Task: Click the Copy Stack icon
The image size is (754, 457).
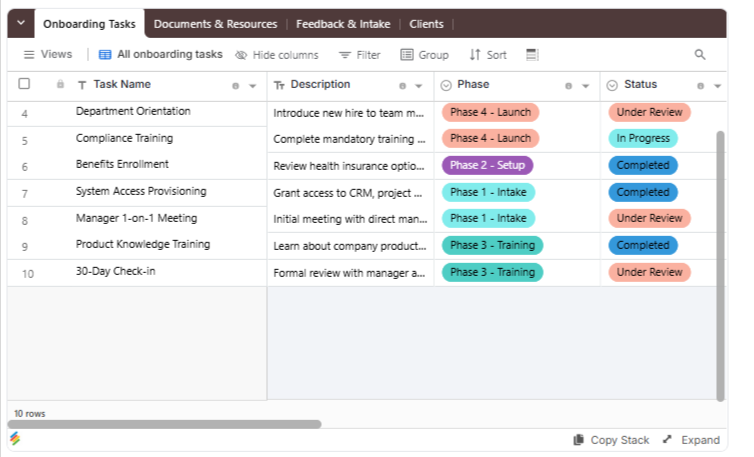Action: point(578,440)
